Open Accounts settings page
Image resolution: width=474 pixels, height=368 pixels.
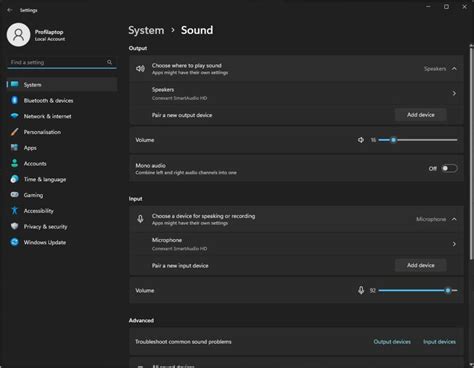pyautogui.click(x=62, y=163)
